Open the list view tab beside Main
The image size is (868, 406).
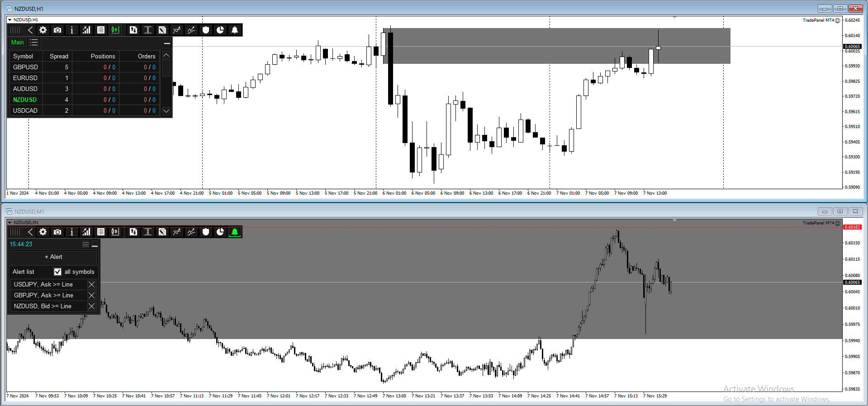[x=34, y=42]
